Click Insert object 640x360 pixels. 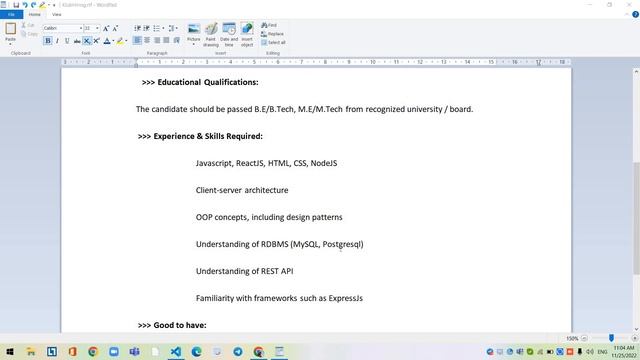click(247, 35)
